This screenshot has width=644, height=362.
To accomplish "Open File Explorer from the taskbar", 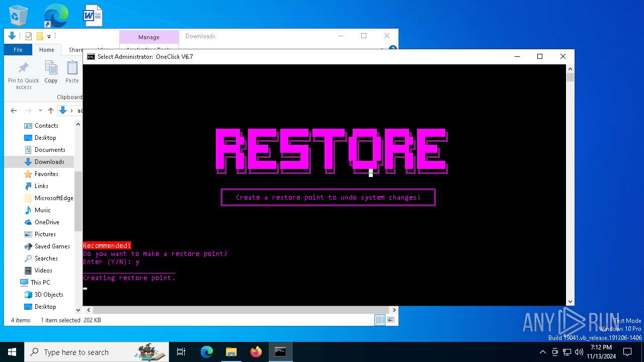I will [x=231, y=352].
